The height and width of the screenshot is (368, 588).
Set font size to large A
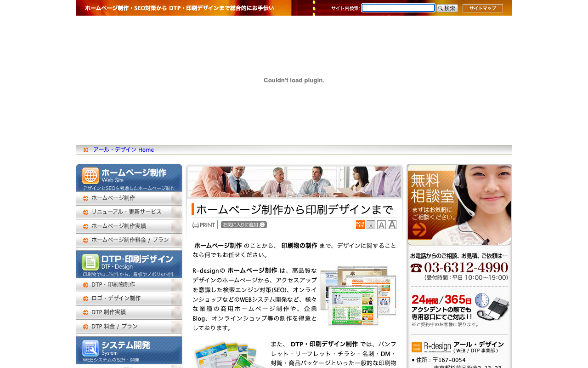(x=392, y=225)
